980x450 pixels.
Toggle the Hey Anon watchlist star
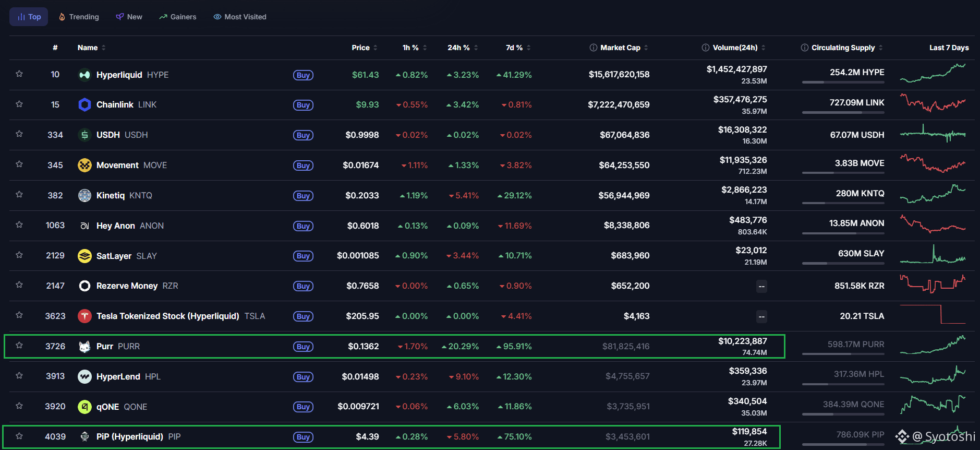pyautogui.click(x=19, y=225)
